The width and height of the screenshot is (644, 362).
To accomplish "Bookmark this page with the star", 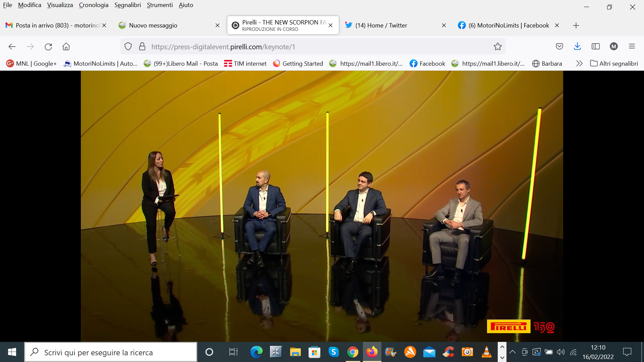I will pos(497,47).
